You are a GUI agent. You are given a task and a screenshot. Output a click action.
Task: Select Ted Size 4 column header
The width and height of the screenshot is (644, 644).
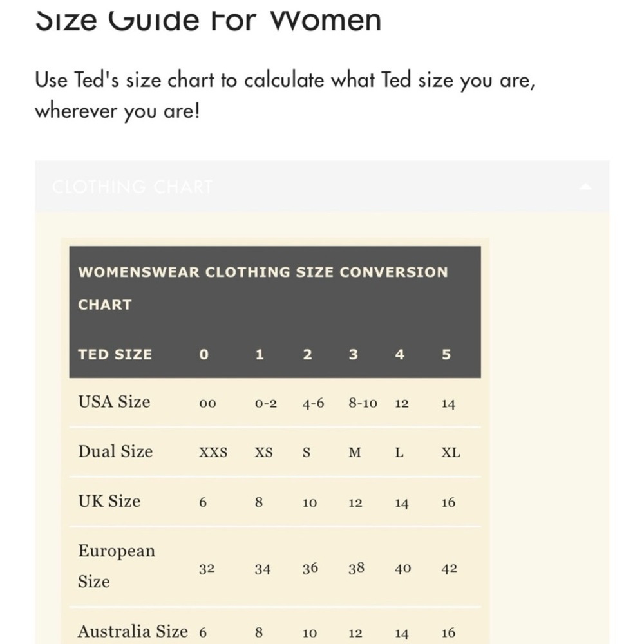[400, 354]
